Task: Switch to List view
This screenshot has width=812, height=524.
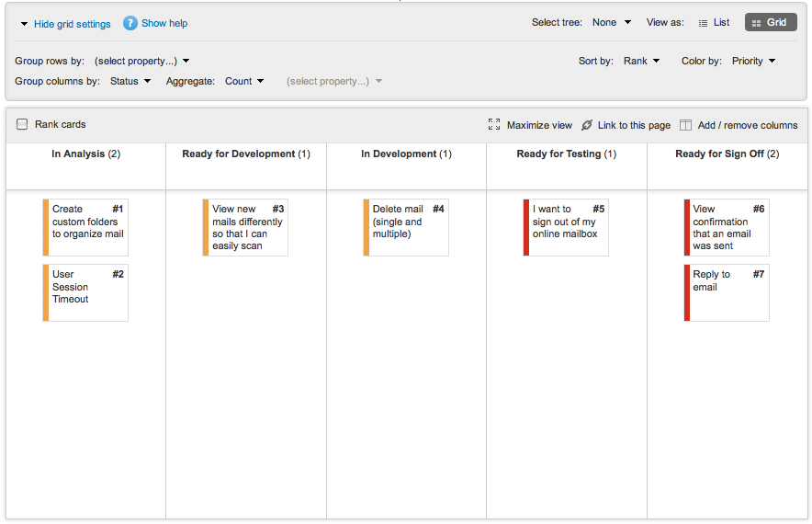Action: (714, 23)
